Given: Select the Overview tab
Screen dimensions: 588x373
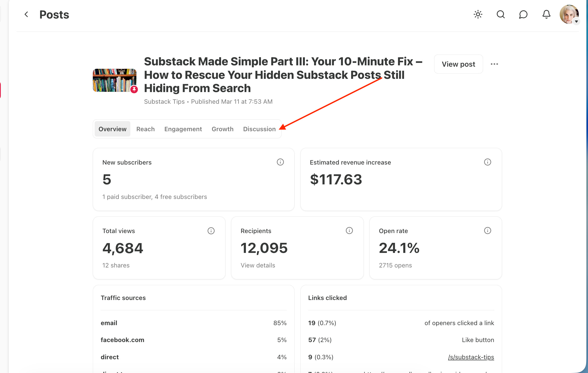Looking at the screenshot, I should click(112, 129).
